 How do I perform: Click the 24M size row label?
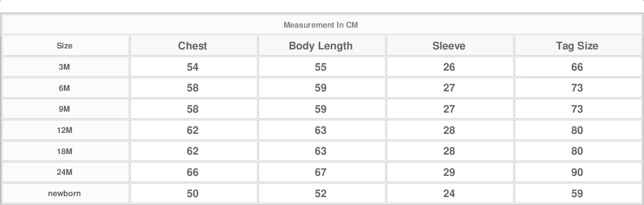click(x=65, y=172)
